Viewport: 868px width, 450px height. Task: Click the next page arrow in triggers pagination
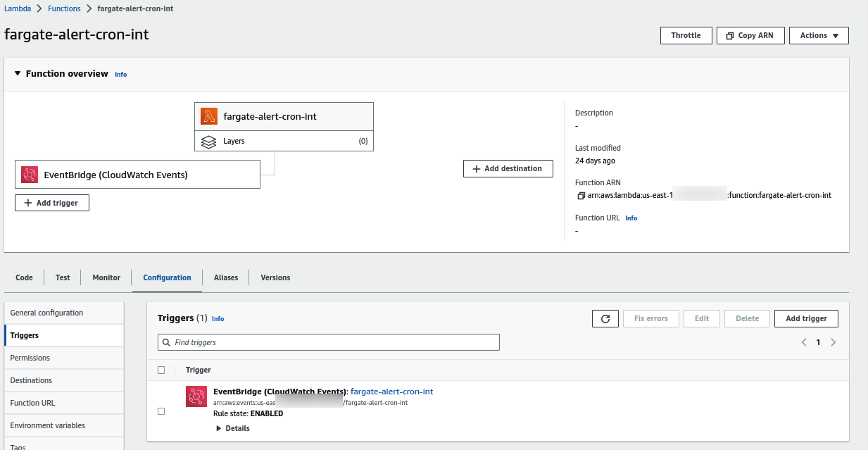point(834,342)
